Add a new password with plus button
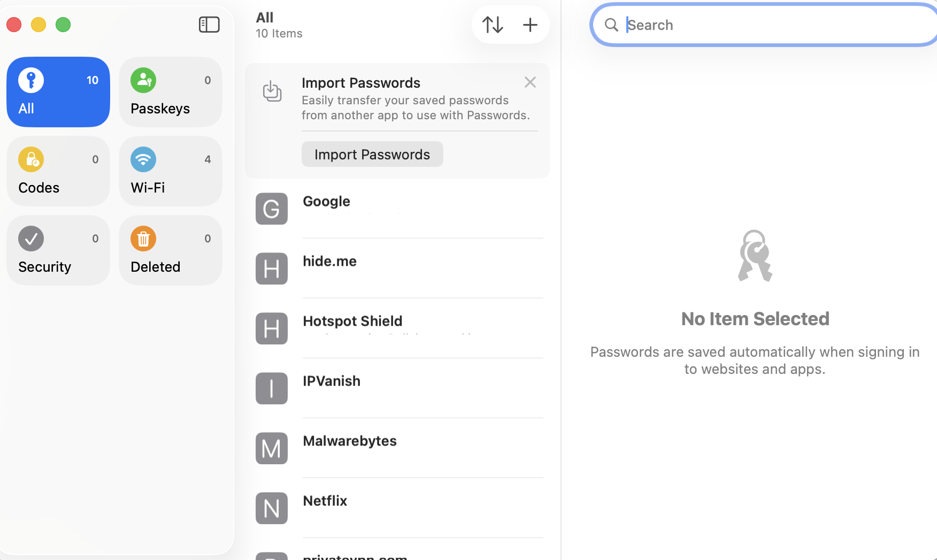The width and height of the screenshot is (937, 560). (530, 25)
